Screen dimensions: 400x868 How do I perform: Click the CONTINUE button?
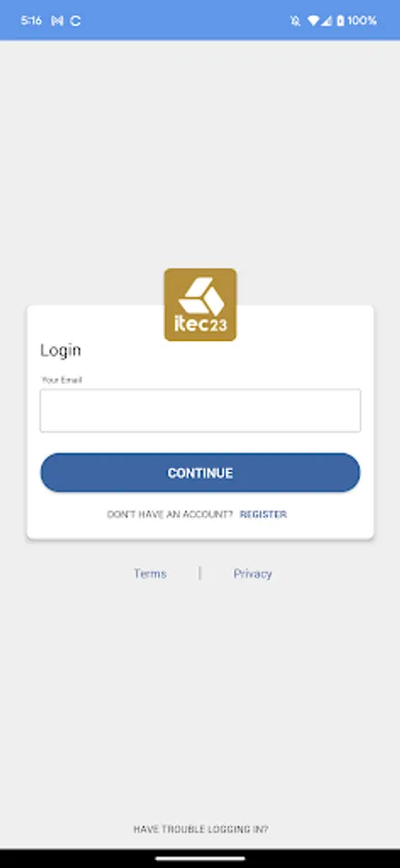pyautogui.click(x=200, y=473)
